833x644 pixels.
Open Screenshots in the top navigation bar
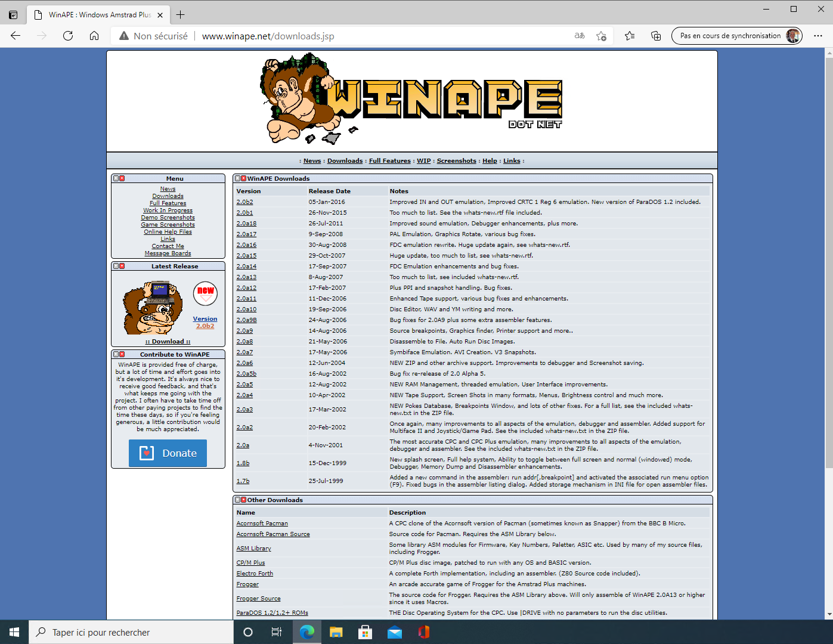(456, 161)
